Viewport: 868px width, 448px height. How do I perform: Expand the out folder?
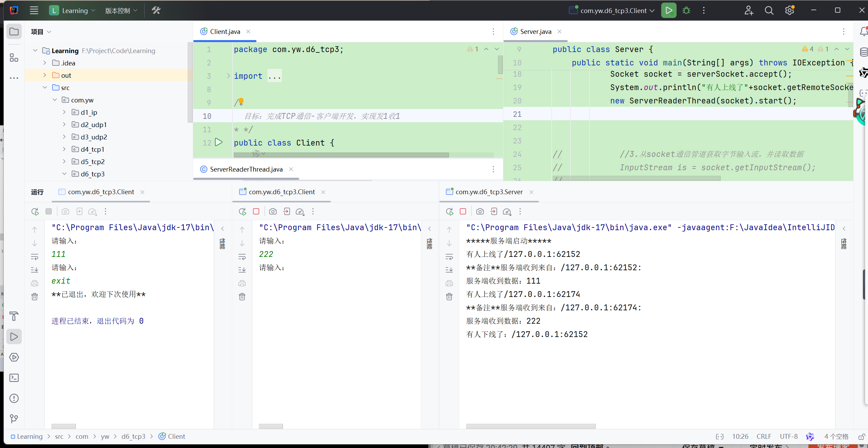(45, 75)
